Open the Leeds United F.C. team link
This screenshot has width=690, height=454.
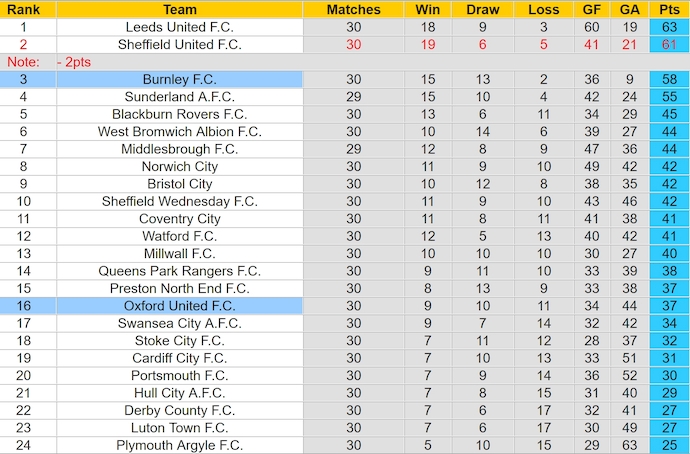[x=179, y=27]
